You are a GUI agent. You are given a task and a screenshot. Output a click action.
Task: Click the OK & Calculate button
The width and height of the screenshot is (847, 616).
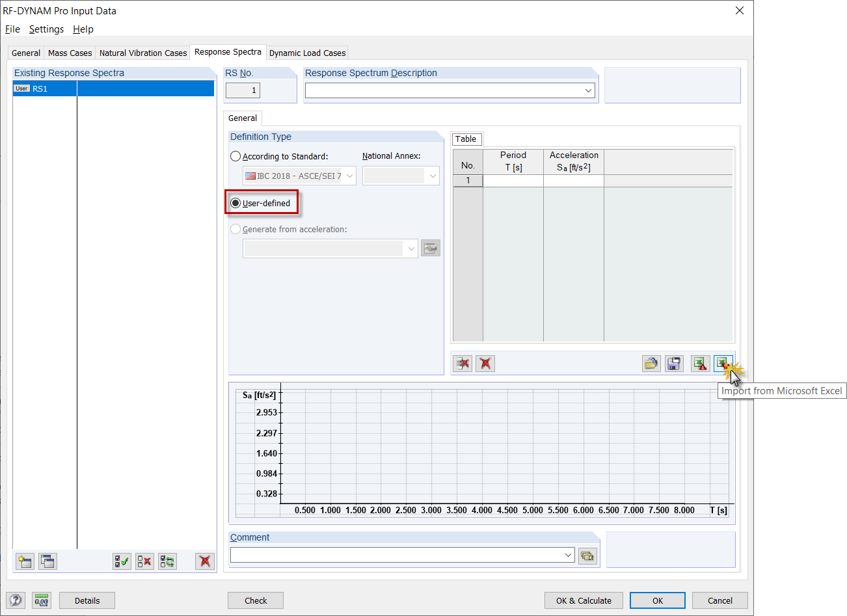click(584, 600)
